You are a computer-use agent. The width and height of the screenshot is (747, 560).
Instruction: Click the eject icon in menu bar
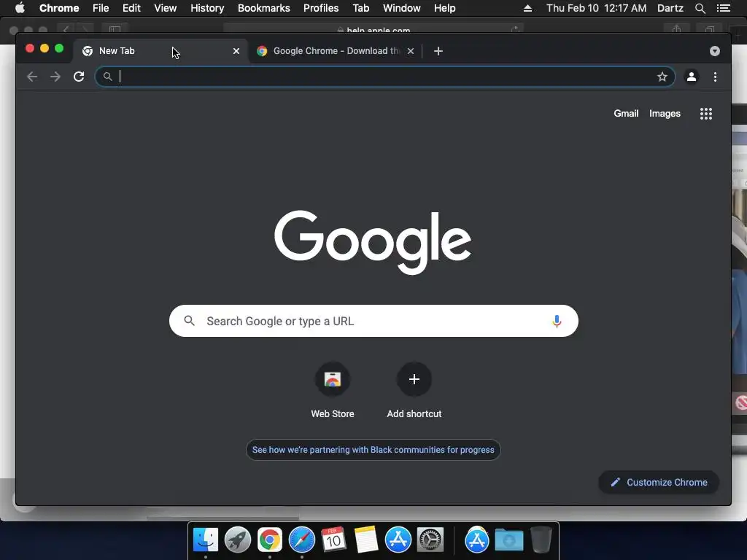tap(527, 8)
